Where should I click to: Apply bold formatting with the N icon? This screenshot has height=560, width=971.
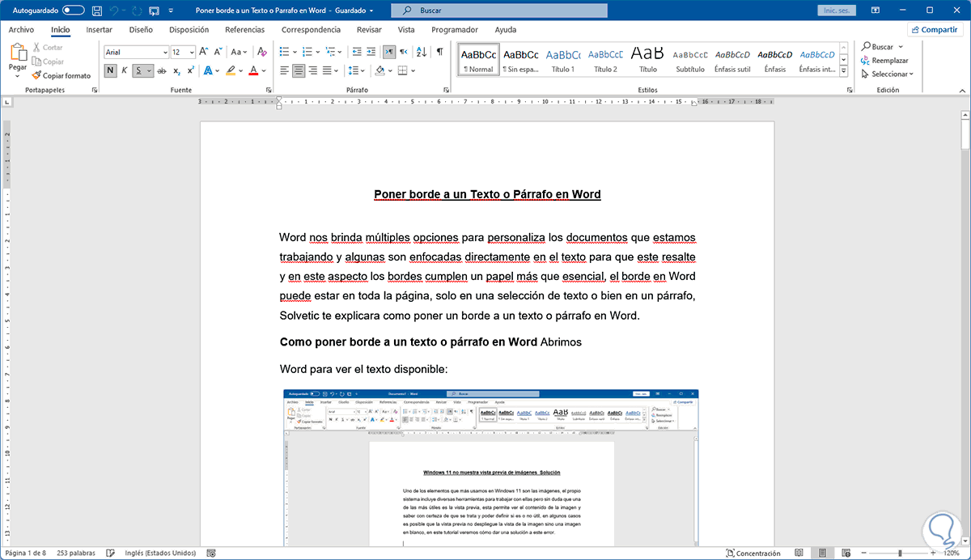tap(110, 70)
